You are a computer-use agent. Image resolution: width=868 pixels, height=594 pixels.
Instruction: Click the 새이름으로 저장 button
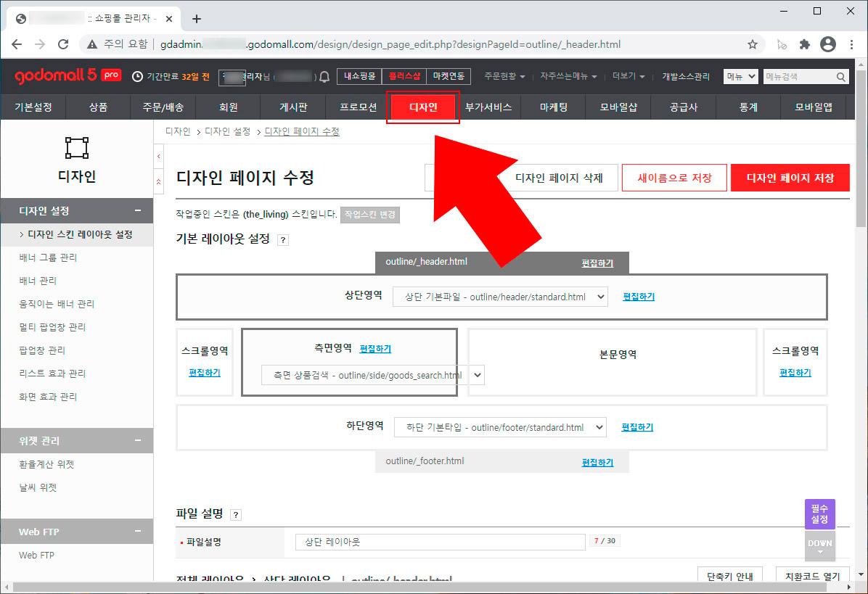[x=674, y=178]
